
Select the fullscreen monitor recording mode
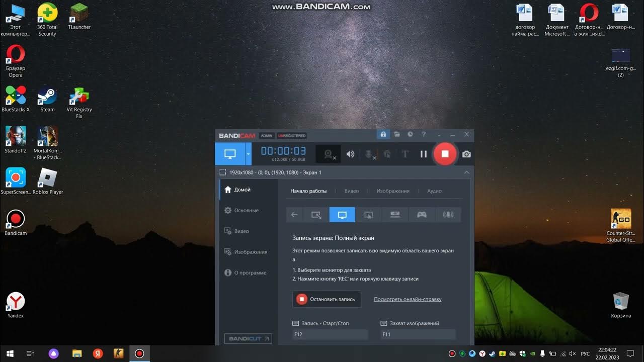(342, 215)
